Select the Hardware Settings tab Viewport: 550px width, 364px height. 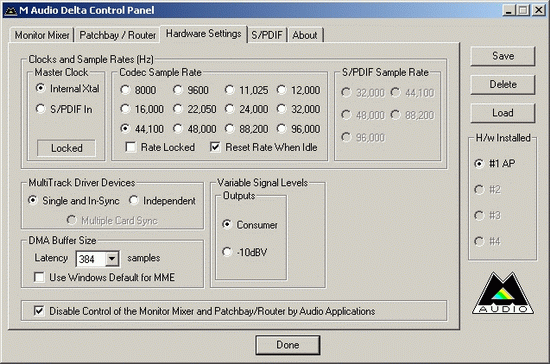pos(203,34)
